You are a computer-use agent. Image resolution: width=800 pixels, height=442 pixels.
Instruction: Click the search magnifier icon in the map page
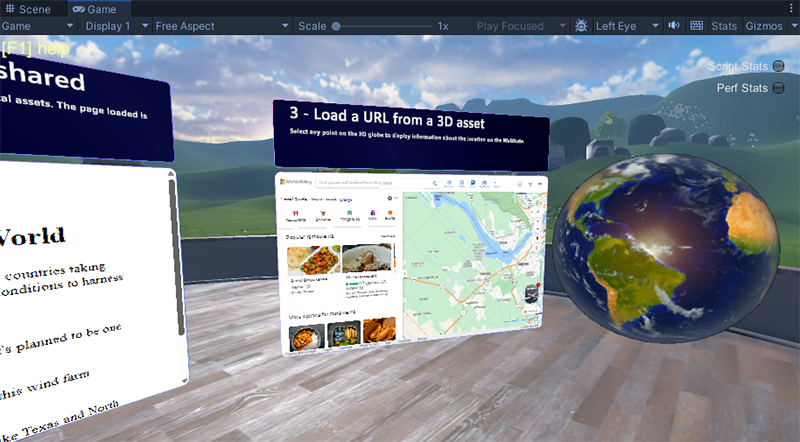click(x=435, y=183)
